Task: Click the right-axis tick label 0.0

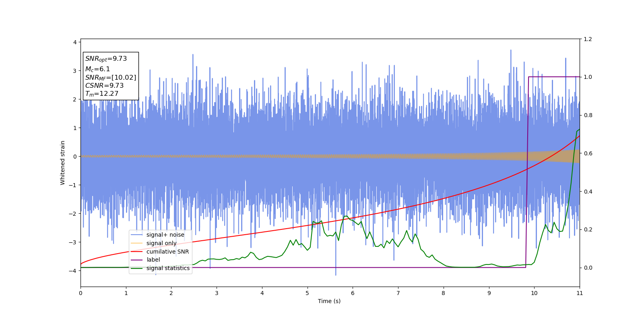Action: pyautogui.click(x=588, y=268)
